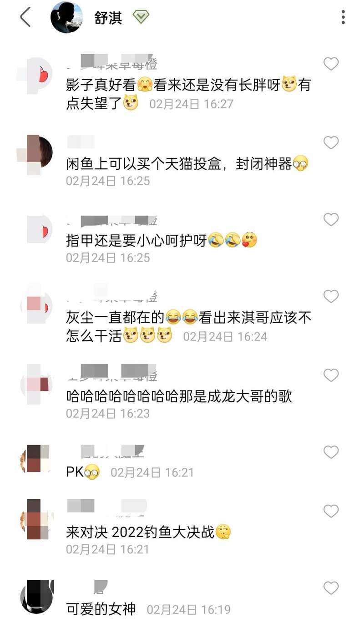The width and height of the screenshot is (364, 623).
Task: Like the 闲鱼 天猫投盒 comment
Action: [x=331, y=143]
